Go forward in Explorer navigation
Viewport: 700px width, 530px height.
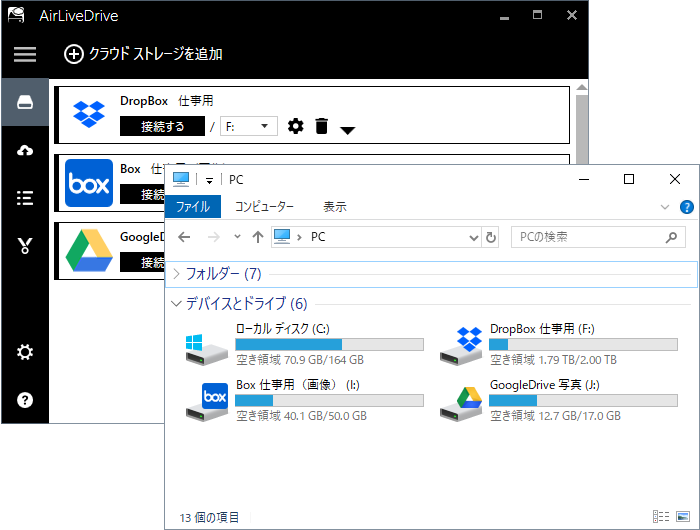[214, 237]
